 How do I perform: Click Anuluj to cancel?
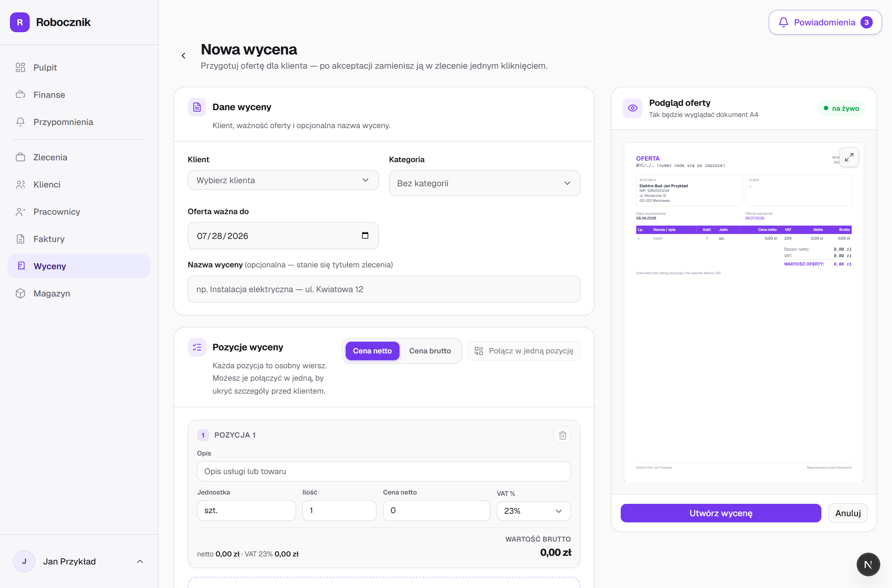[848, 513]
